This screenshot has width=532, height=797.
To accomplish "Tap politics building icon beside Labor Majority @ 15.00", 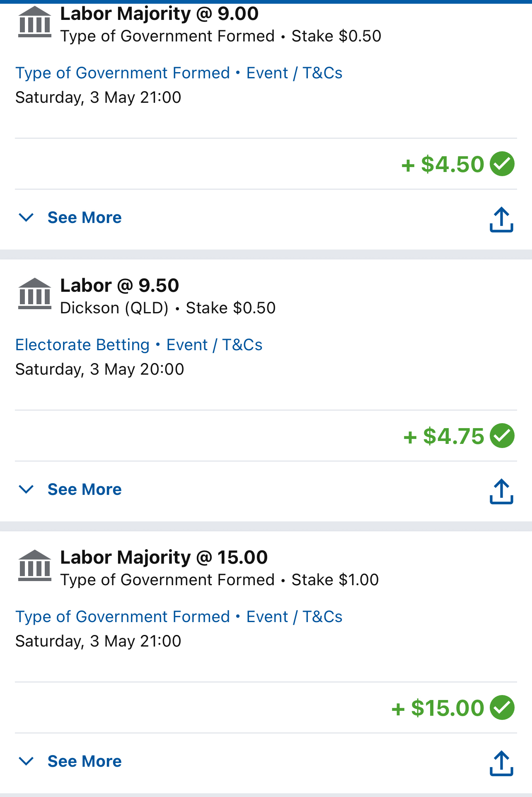I will click(x=35, y=566).
